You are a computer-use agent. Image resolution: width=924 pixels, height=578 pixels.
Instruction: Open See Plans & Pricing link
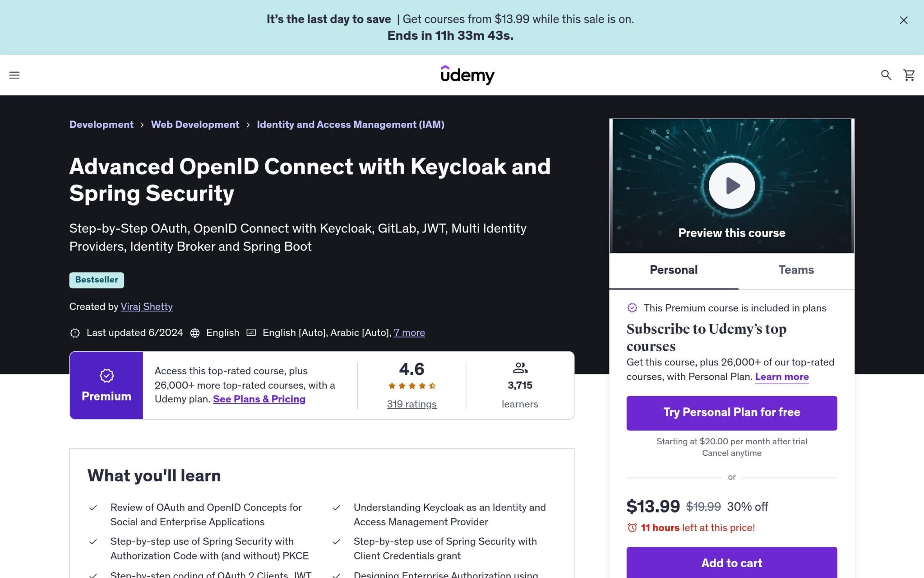coord(259,399)
